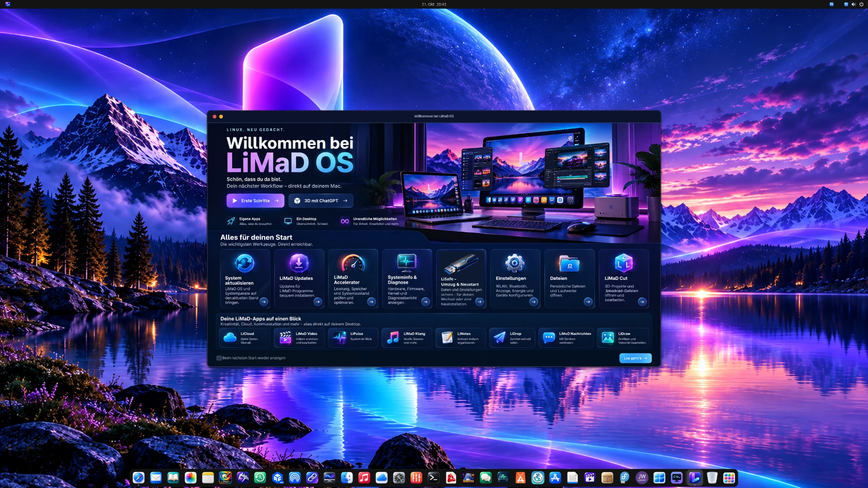Open Systeminfo & Diagnose card

point(407,278)
